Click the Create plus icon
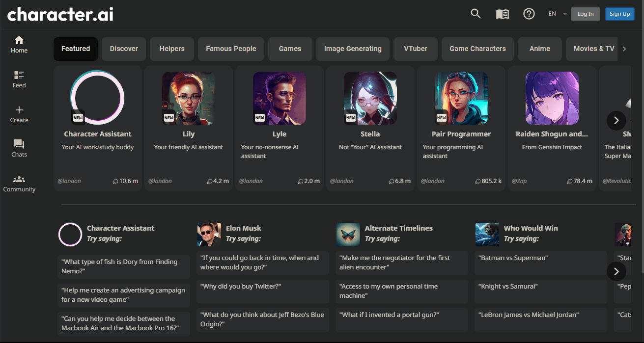Image resolution: width=644 pixels, height=343 pixels. (19, 114)
